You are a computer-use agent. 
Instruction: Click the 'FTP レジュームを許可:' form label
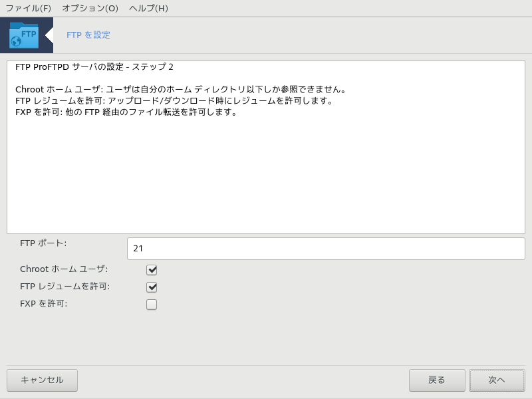(65, 287)
